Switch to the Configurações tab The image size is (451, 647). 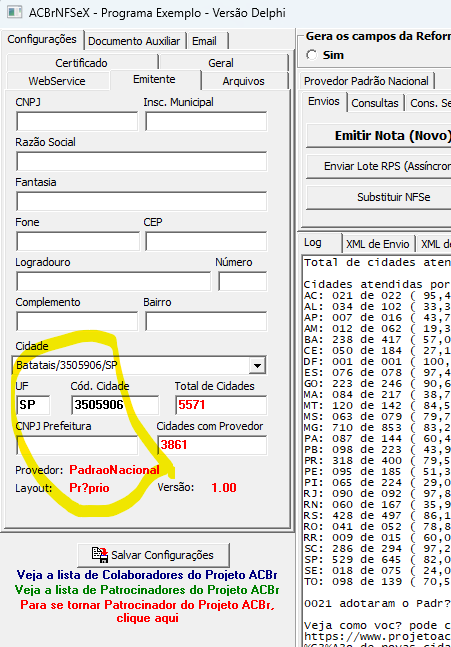pyautogui.click(x=42, y=40)
